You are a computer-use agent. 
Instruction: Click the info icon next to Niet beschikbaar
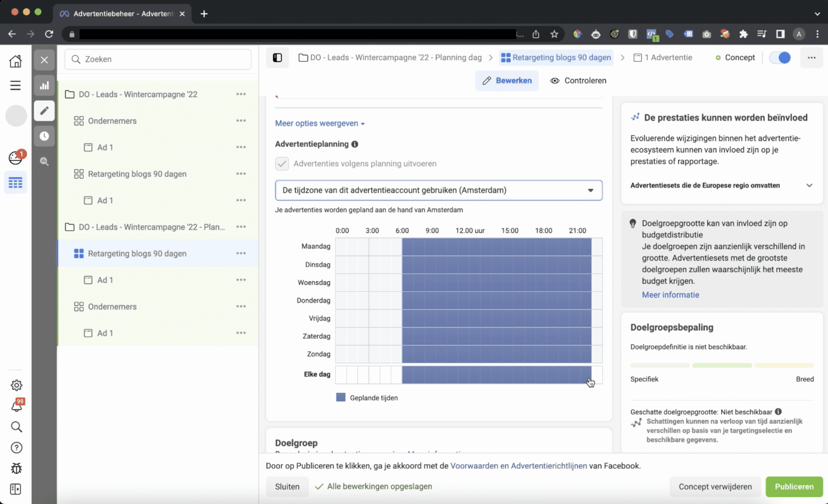click(x=778, y=411)
